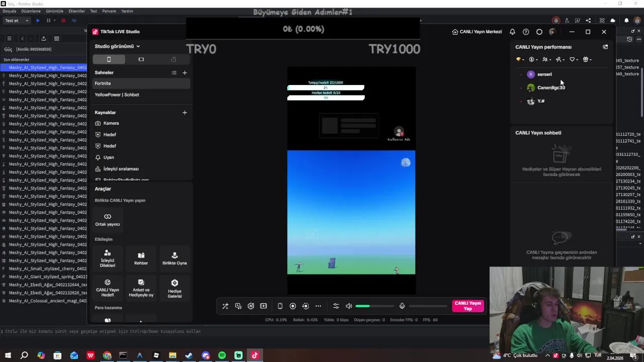Start recording with the record button
The width and height of the screenshot is (644, 362).
point(293,306)
